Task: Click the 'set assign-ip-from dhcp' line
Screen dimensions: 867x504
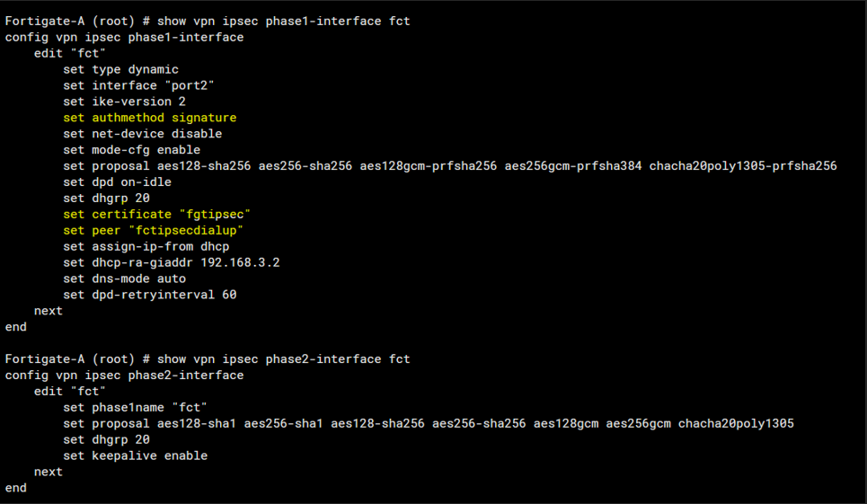Action: [x=146, y=246]
